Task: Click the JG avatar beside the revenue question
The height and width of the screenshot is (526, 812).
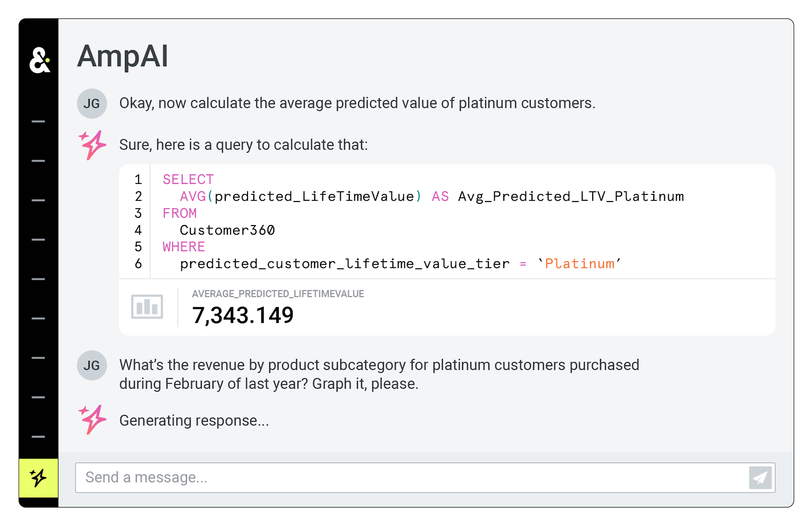Action: pos(92,365)
